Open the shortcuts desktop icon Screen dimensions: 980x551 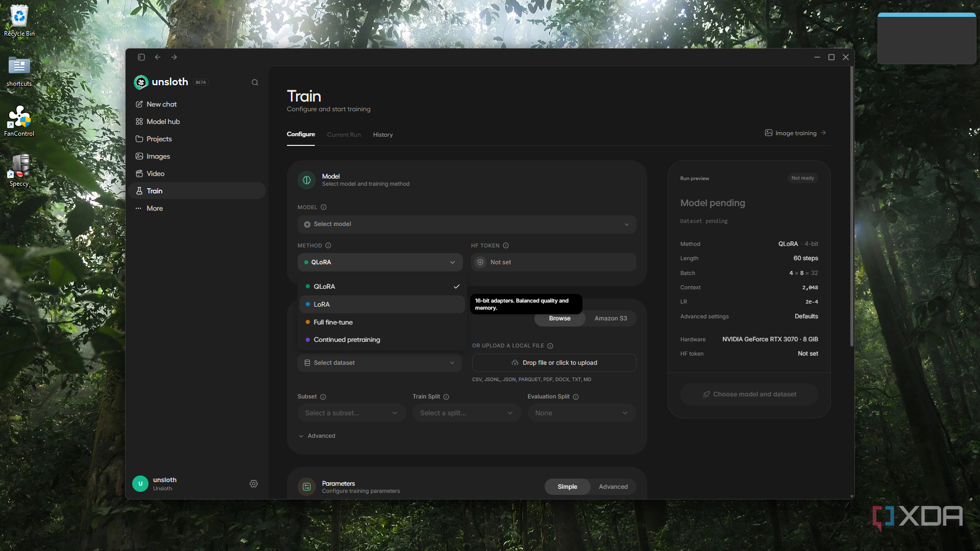coord(19,71)
